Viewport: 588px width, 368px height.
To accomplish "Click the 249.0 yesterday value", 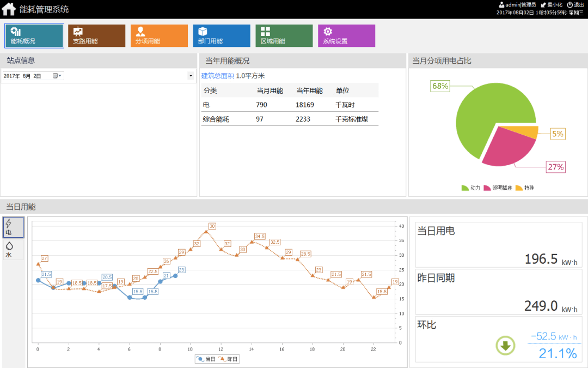I will click(541, 306).
